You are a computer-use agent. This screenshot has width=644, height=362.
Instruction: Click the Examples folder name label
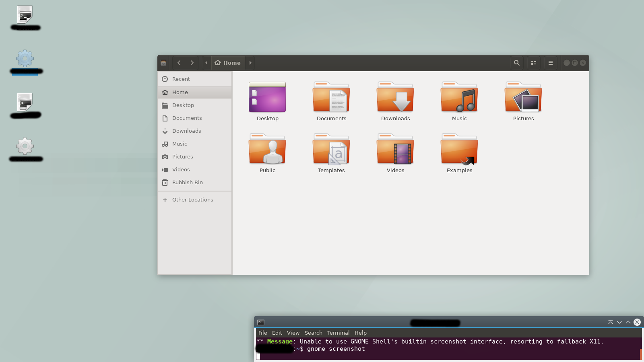click(459, 170)
